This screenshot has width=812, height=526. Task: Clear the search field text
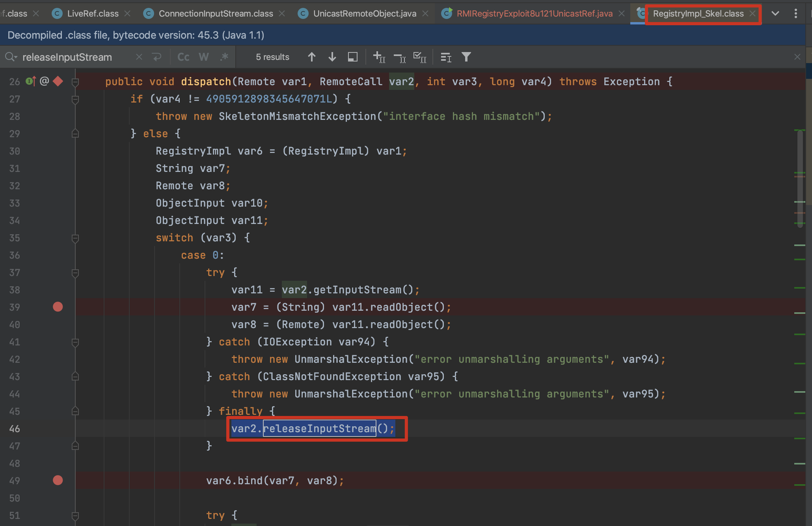coord(139,57)
